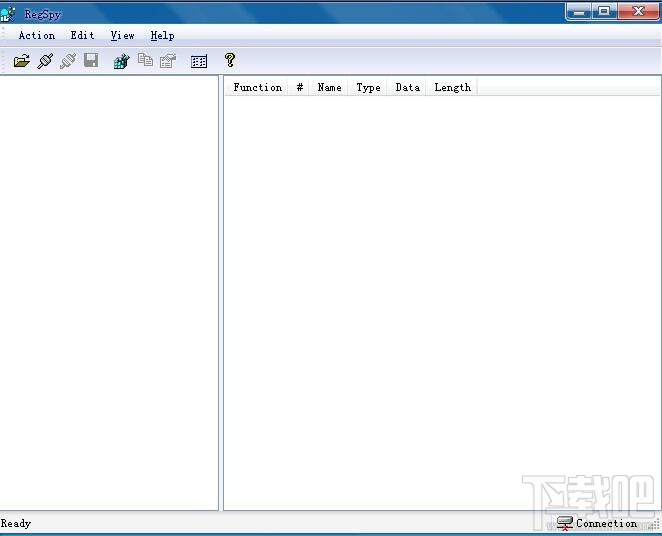Click the Ready status bar text
This screenshot has height=536, width=662.
pos(16,523)
